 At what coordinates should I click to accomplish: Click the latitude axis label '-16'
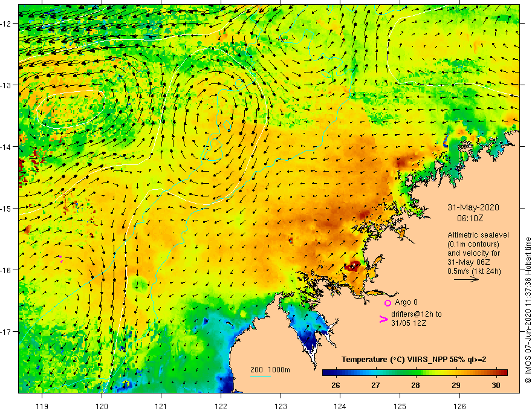click(6, 270)
